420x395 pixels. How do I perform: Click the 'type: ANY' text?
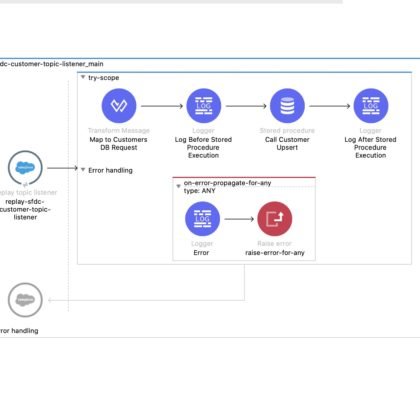tap(199, 191)
